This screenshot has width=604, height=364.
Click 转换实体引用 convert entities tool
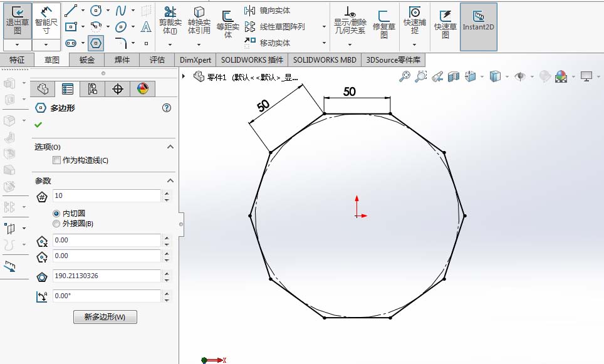pos(199,21)
